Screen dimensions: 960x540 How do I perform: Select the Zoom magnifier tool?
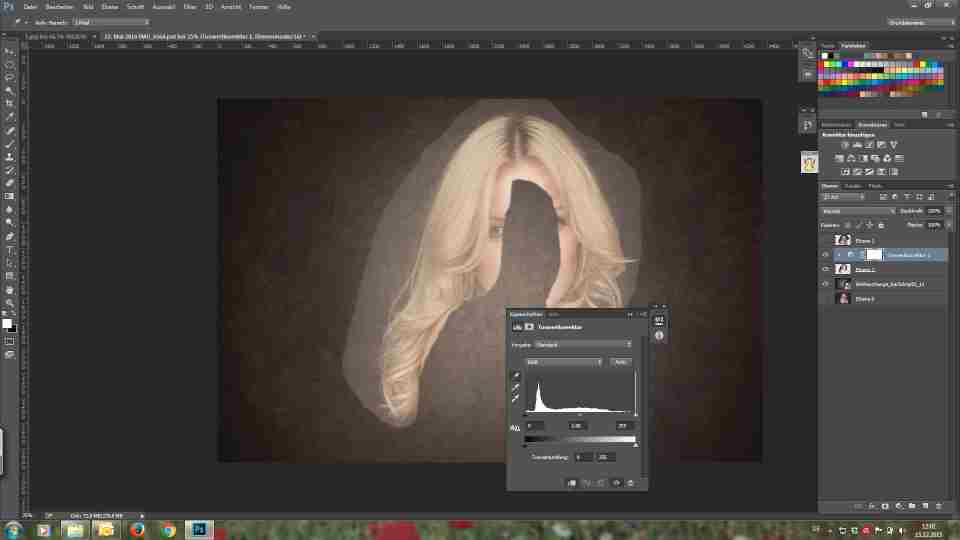(10, 303)
